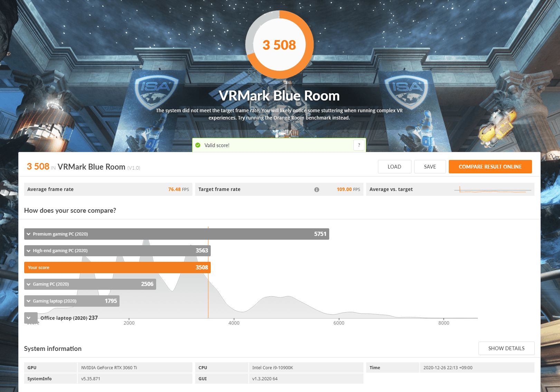The image size is (560, 392).
Task: Expand the Gaming laptop (2020) row
Action: tap(29, 301)
